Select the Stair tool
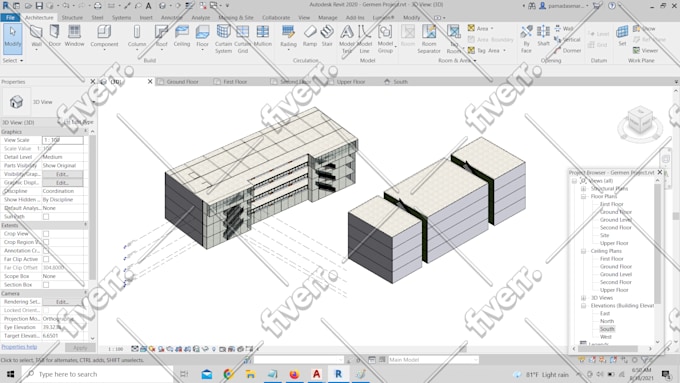The height and width of the screenshot is (383, 680). click(327, 36)
